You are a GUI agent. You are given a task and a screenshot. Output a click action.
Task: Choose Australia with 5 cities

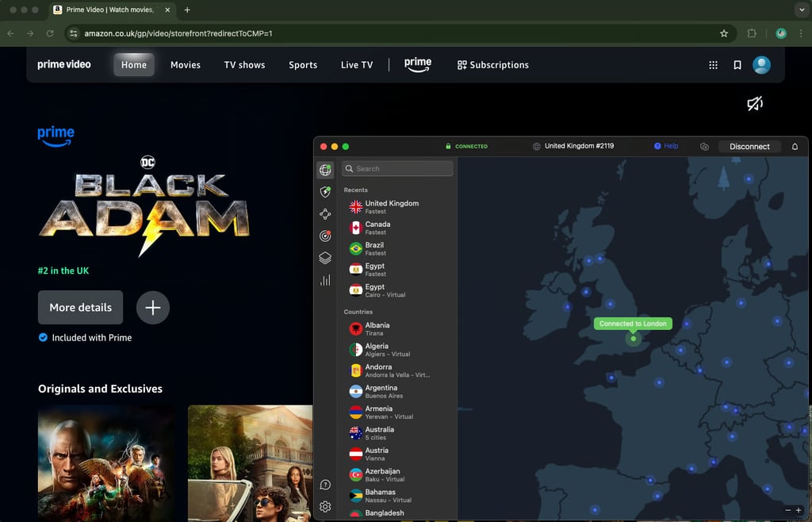click(x=396, y=433)
